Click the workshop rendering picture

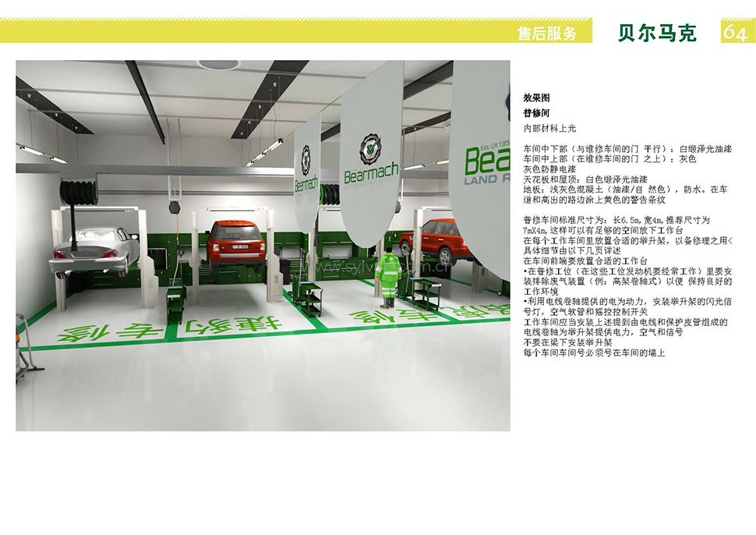(263, 246)
